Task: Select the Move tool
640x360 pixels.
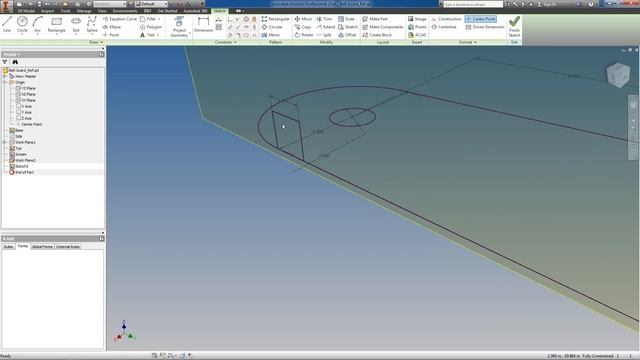Action: tap(303, 19)
